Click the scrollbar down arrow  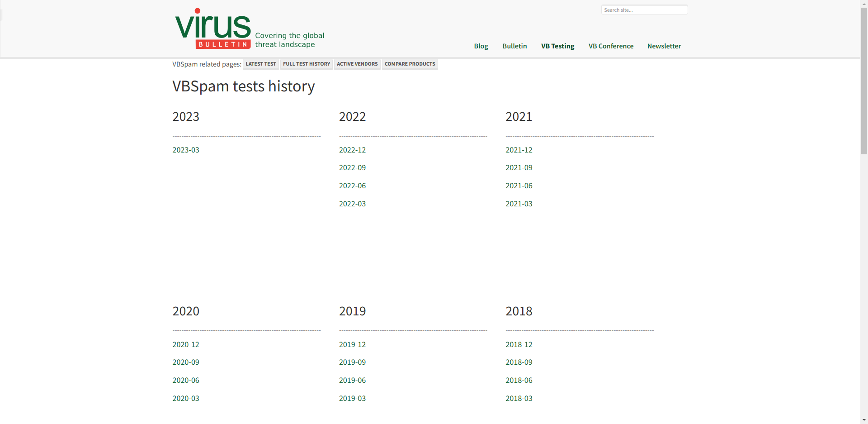point(864,420)
